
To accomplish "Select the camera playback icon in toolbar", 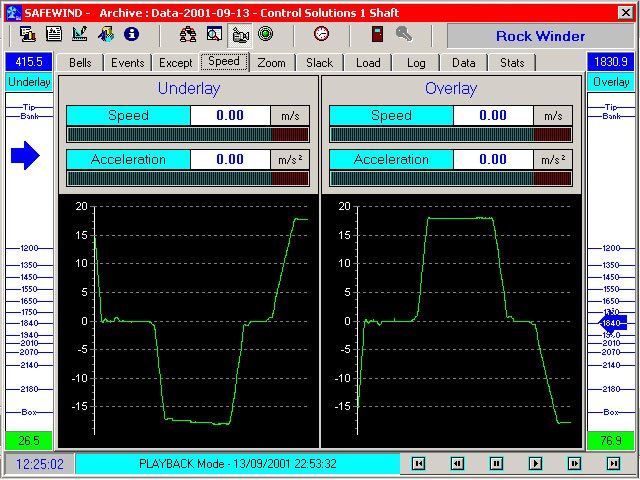I will [240, 35].
